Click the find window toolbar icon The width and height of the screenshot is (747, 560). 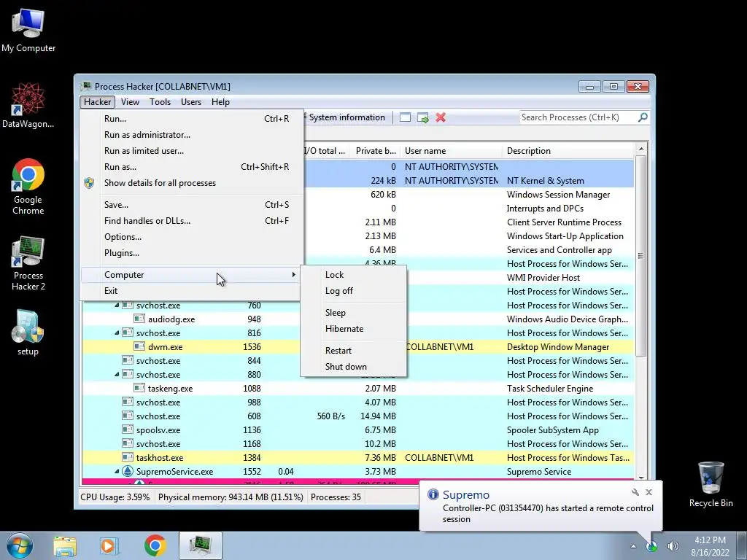[405, 117]
